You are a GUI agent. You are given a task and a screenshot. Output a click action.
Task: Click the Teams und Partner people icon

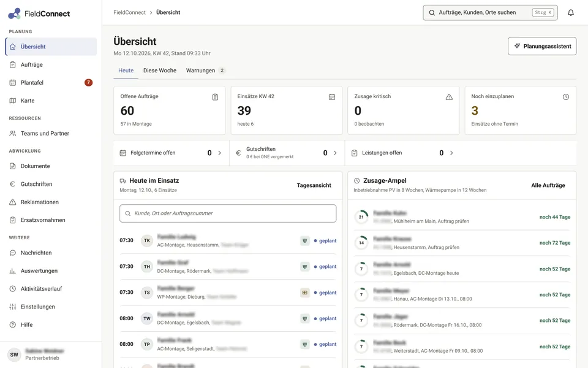pos(13,133)
